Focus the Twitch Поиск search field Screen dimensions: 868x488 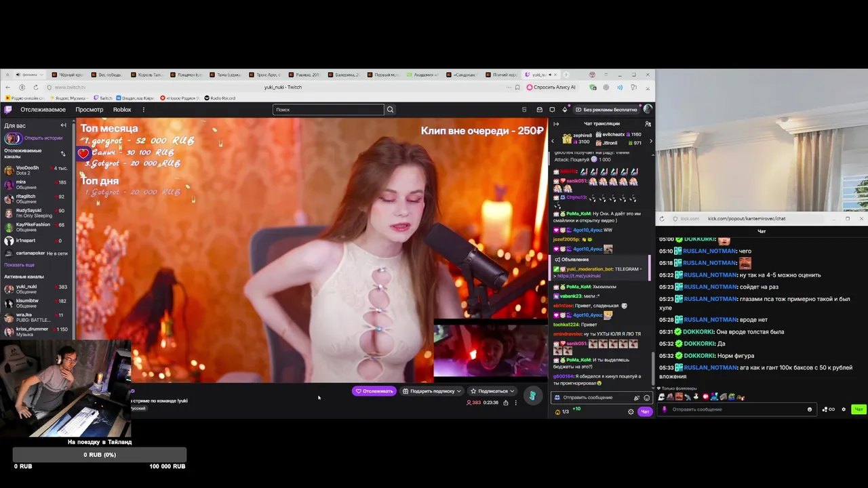coord(328,110)
